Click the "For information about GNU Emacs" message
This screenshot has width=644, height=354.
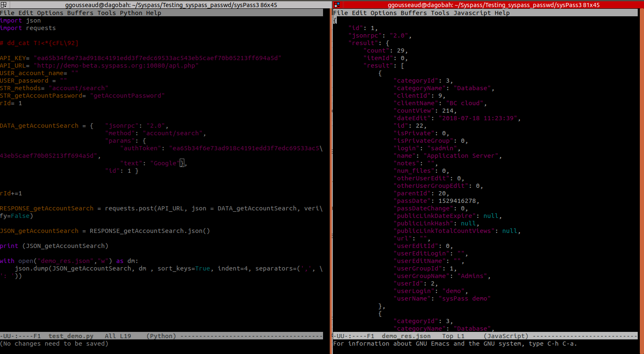tap(455, 344)
